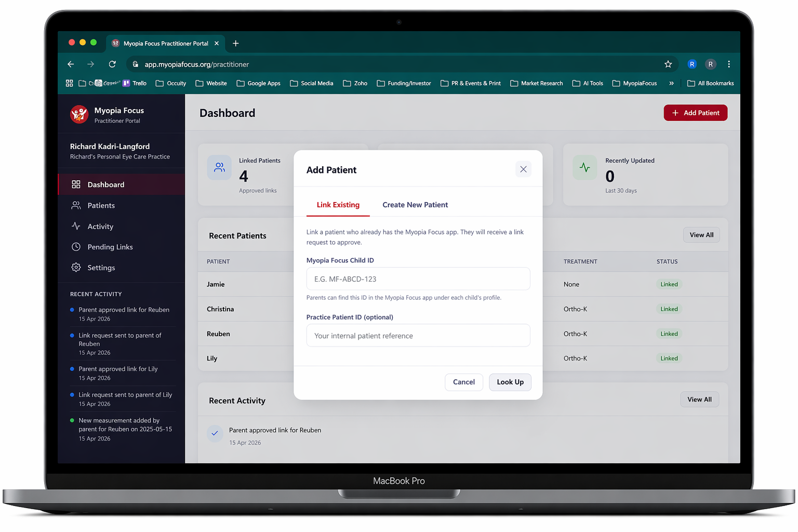Open the apps grid icon in bookmarks bar
The height and width of the screenshot is (532, 798).
(x=69, y=83)
